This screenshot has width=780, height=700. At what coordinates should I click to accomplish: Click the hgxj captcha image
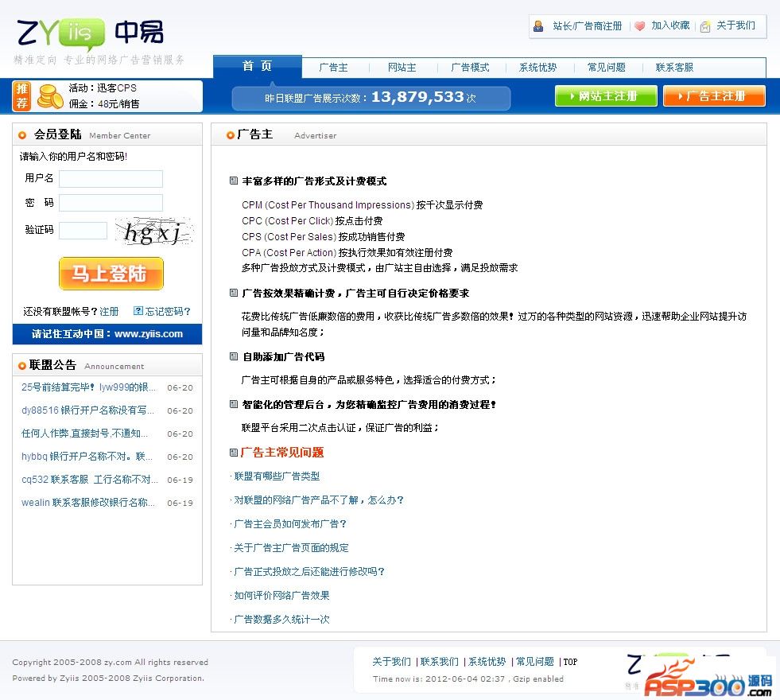tap(153, 231)
